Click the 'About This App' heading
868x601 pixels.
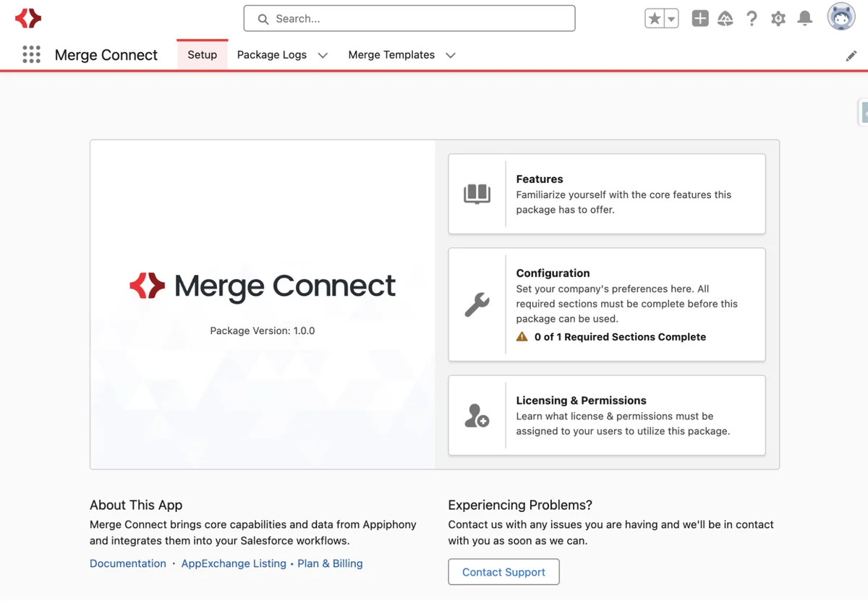tap(136, 505)
